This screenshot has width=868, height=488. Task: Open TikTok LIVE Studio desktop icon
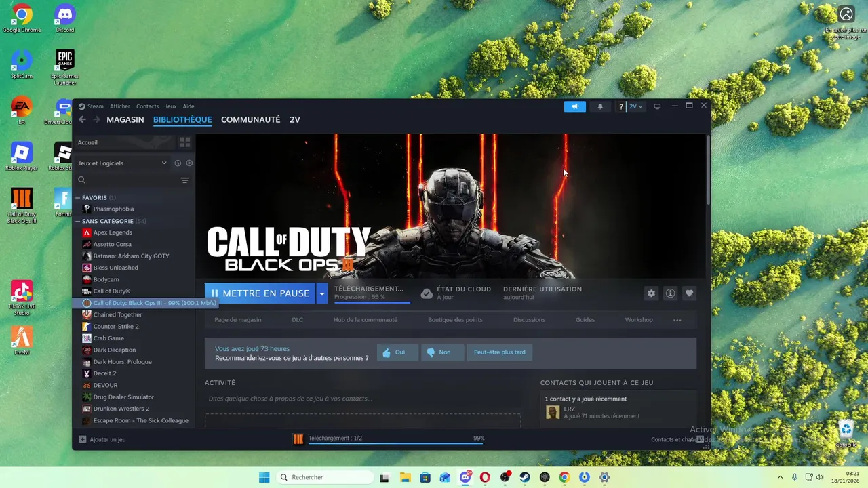click(22, 298)
